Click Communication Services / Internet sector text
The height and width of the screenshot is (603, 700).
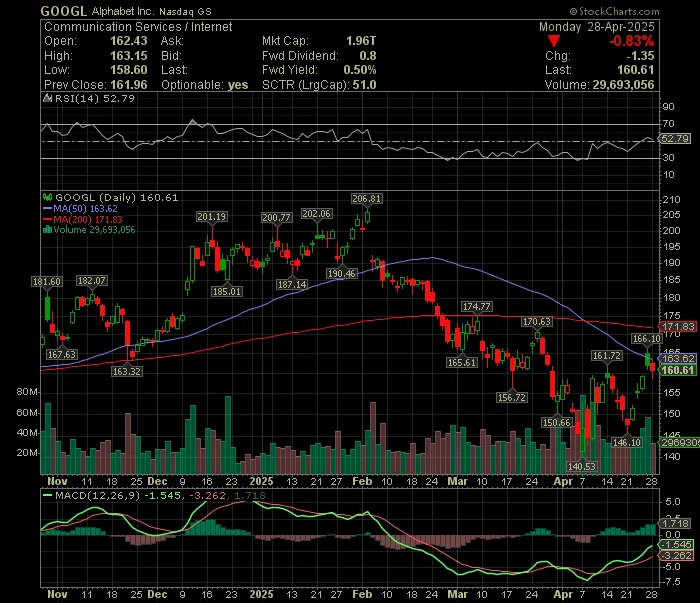(138, 27)
